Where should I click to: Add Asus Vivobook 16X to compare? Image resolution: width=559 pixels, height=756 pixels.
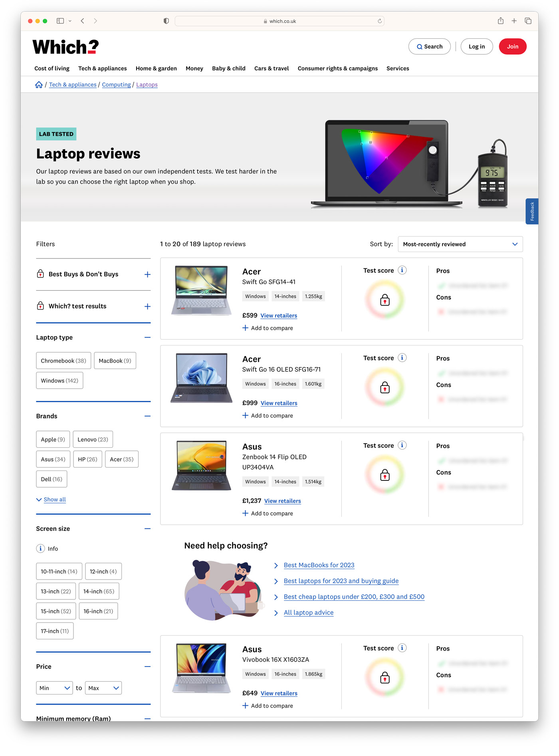268,706
